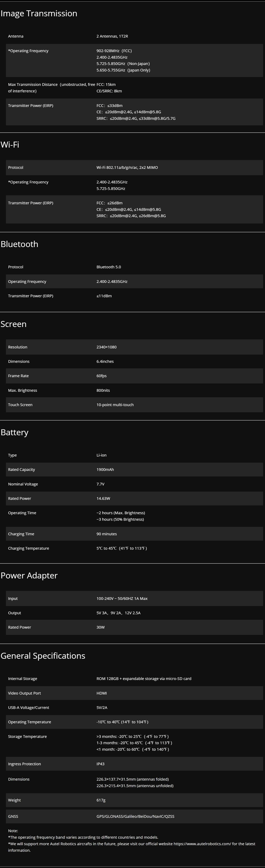Select the Ingress Protection IP43 row
The height and width of the screenshot is (868, 265).
pos(134,764)
